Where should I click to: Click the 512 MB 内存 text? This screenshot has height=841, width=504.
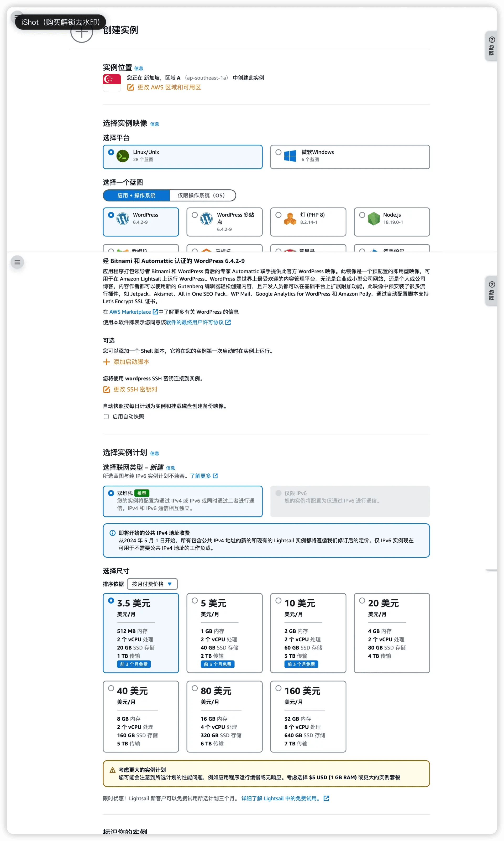(132, 631)
